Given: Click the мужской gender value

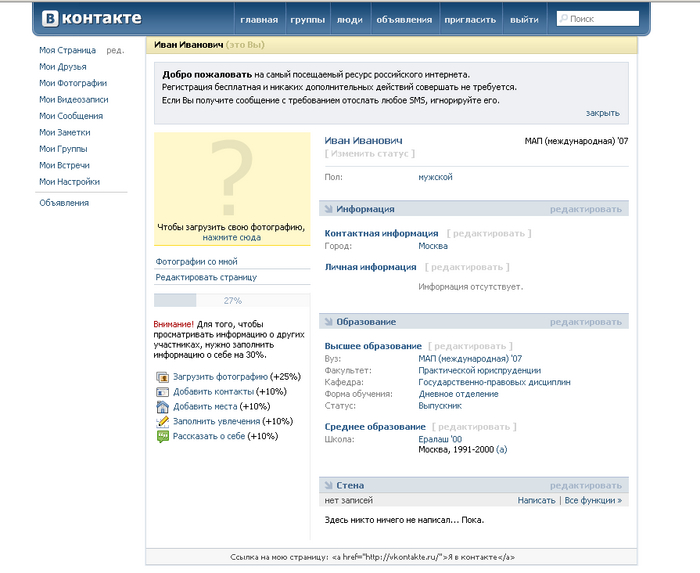Looking at the screenshot, I should (435, 177).
